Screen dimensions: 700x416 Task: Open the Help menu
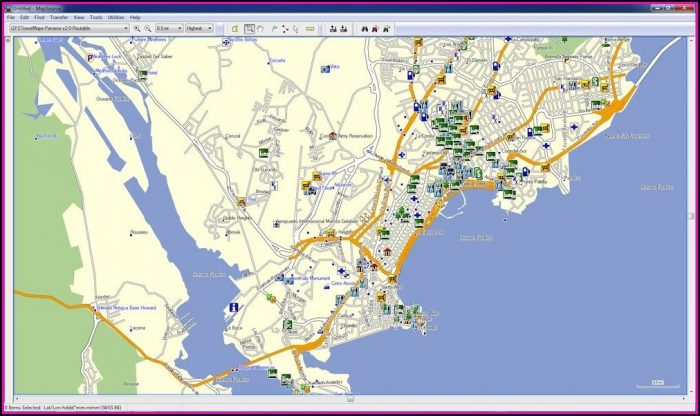point(135,17)
